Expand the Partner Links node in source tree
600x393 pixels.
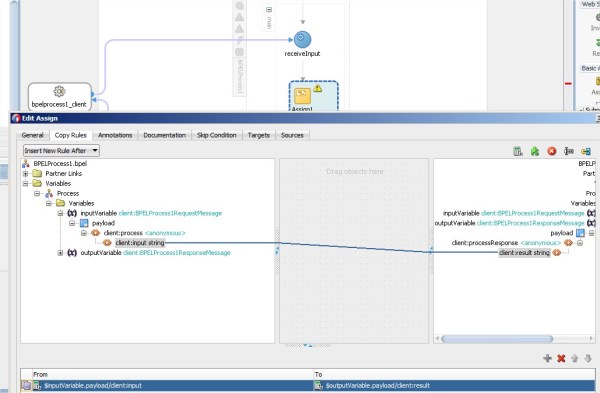click(x=25, y=174)
